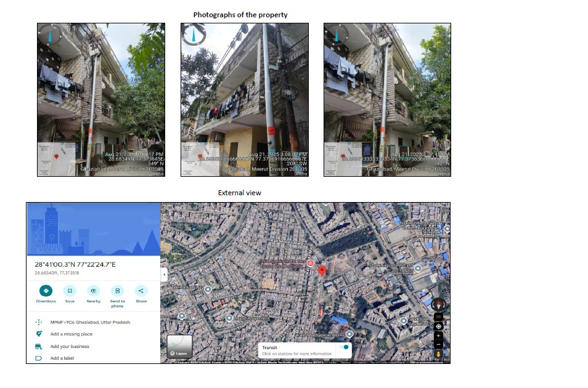588x388 pixels.
Task: Share the pinned location
Action: (141, 291)
